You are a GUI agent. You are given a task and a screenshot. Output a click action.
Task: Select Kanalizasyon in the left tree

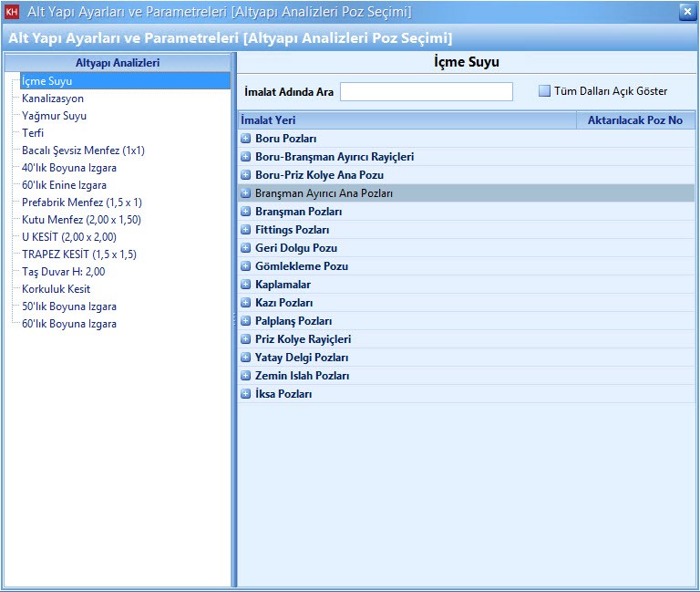point(53,99)
